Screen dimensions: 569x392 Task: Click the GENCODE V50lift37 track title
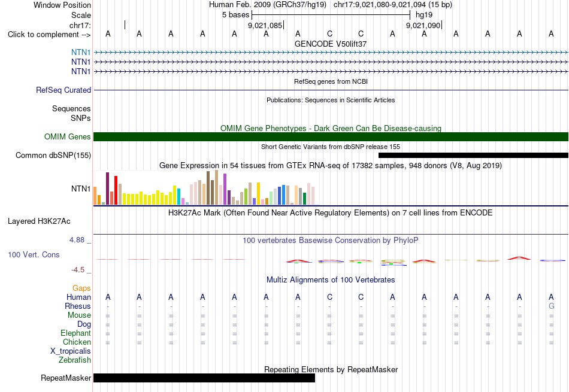coord(331,44)
